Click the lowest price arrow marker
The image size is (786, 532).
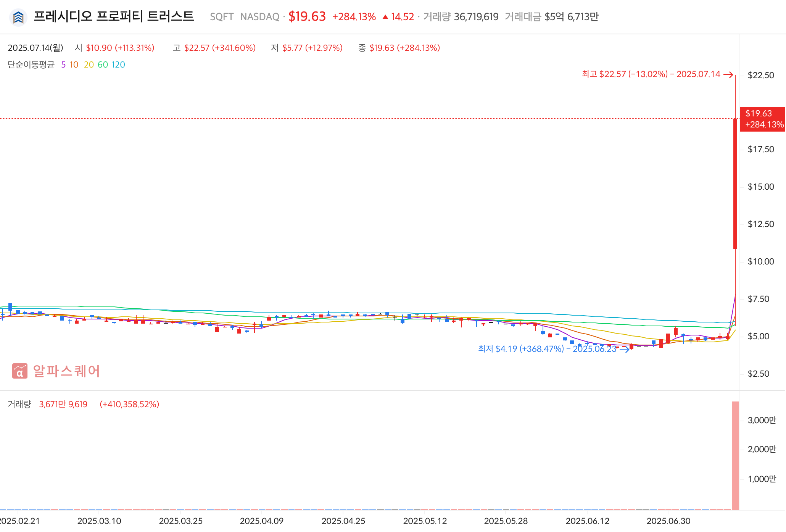625,349
